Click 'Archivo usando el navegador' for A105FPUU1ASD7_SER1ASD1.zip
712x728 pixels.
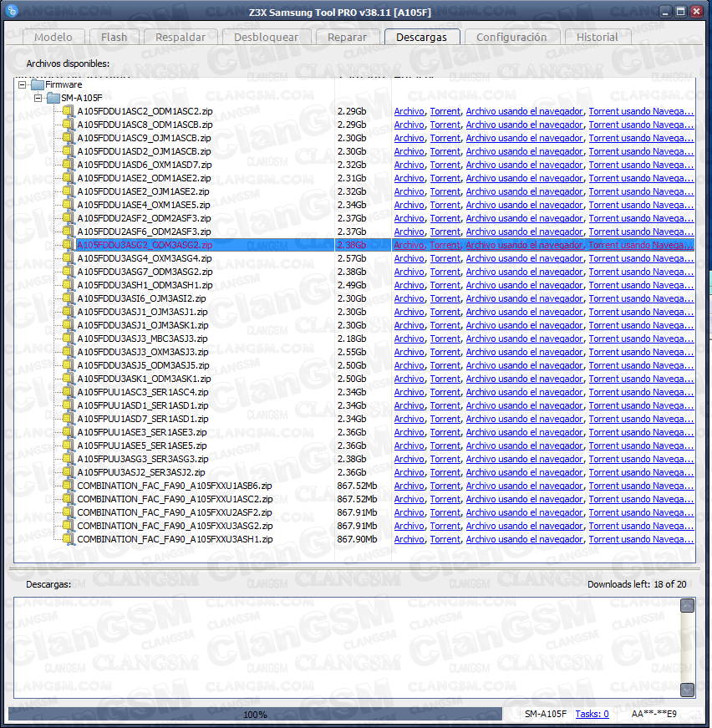[x=525, y=419]
